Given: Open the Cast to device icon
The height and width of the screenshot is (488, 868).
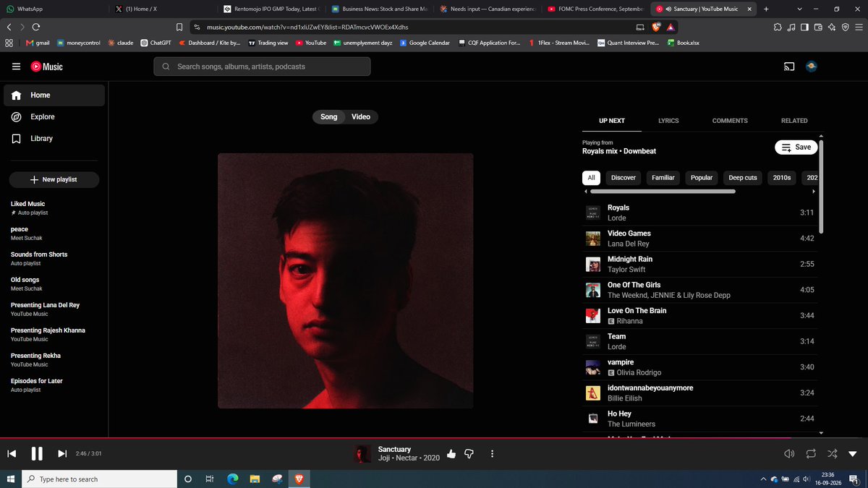Looking at the screenshot, I should [789, 67].
